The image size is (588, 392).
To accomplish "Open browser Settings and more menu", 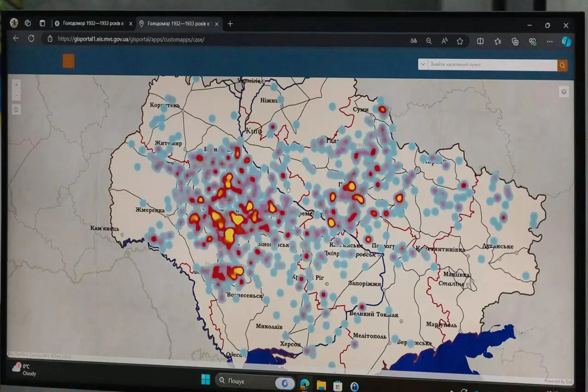I will click(549, 42).
